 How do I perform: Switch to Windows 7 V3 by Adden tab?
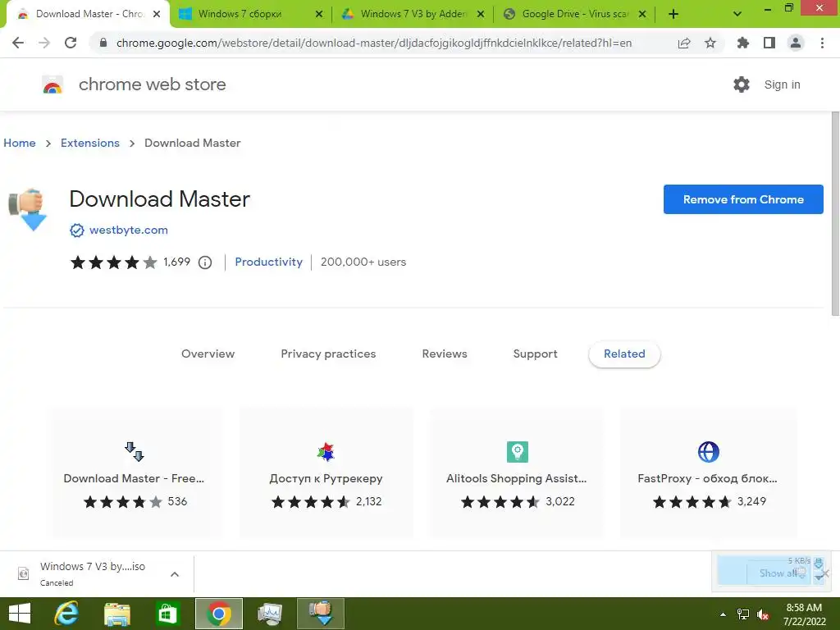coord(413,14)
